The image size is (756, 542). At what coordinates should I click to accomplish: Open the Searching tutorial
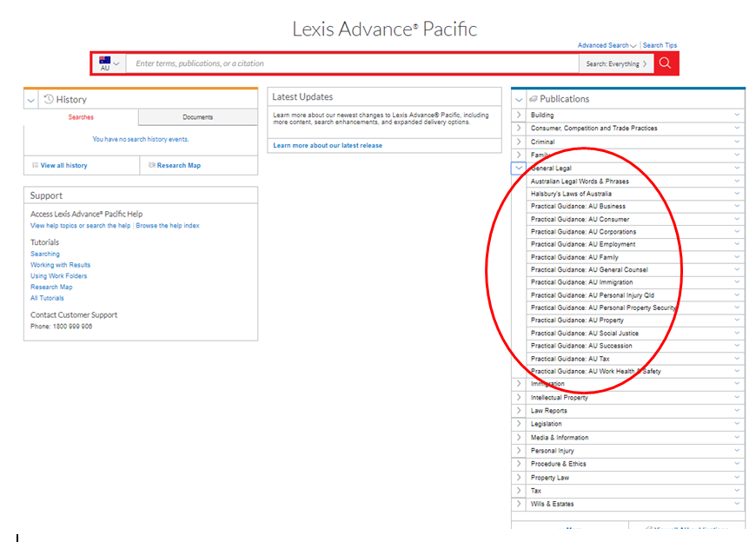[x=45, y=254]
